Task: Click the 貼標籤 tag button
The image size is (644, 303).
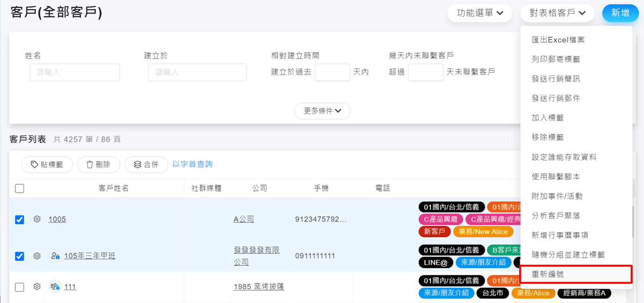Action: pos(47,165)
